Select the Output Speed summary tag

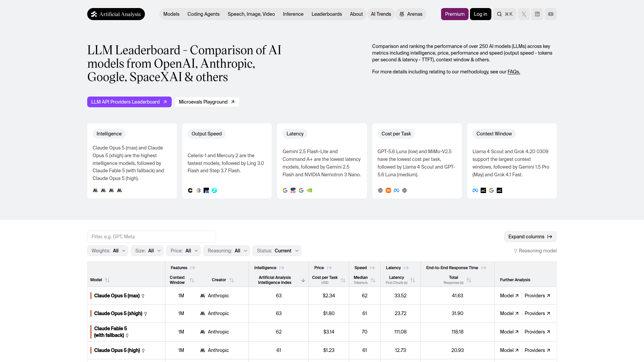207,134
